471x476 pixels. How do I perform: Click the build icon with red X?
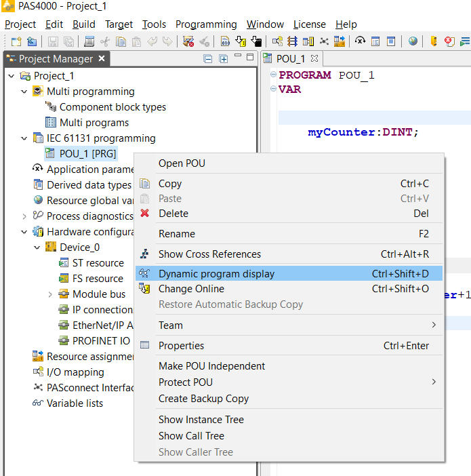pos(188,41)
